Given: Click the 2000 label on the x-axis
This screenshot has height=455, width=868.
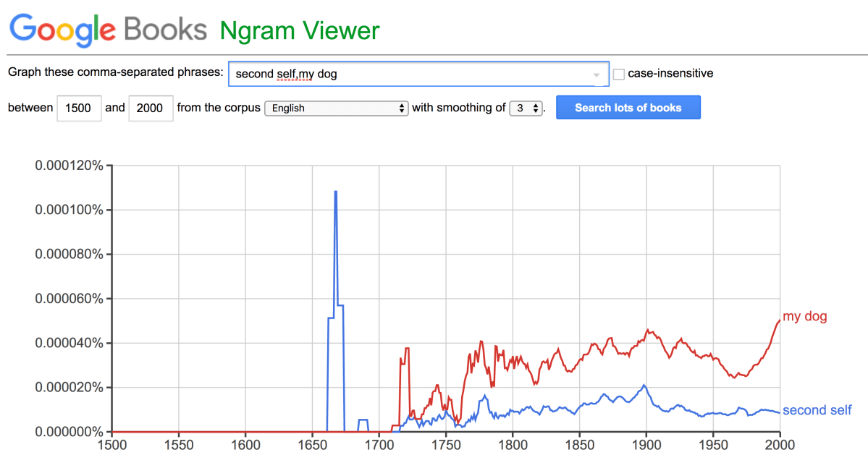Looking at the screenshot, I should click(x=780, y=444).
